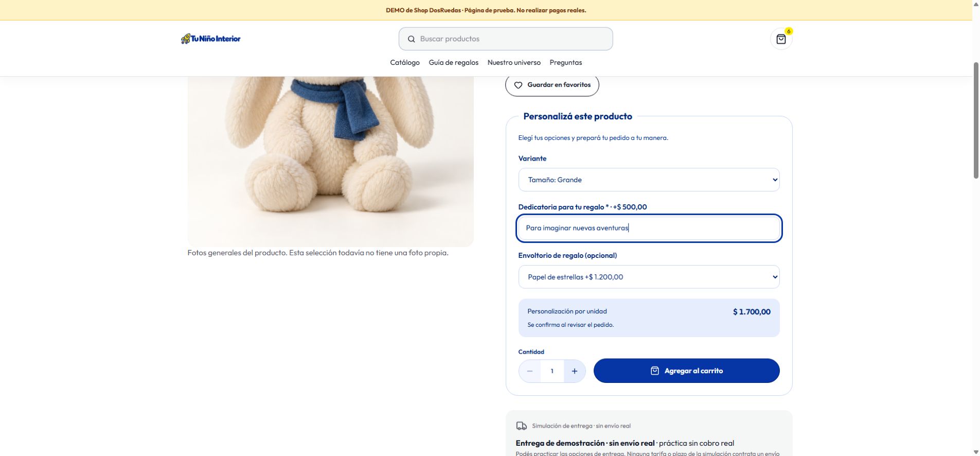This screenshot has height=456, width=980.
Task: Click the cart badge showing 6
Action: pos(789,31)
